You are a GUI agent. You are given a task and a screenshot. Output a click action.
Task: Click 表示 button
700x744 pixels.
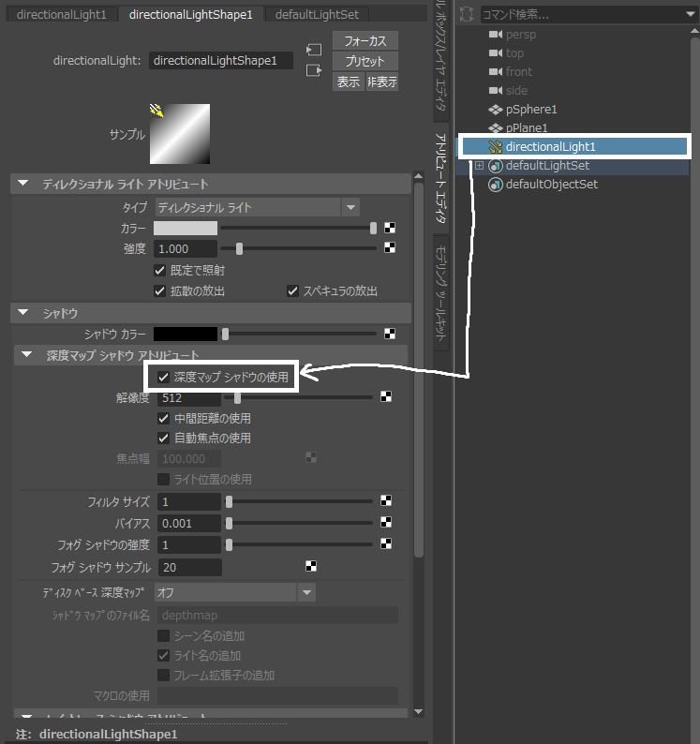349,82
